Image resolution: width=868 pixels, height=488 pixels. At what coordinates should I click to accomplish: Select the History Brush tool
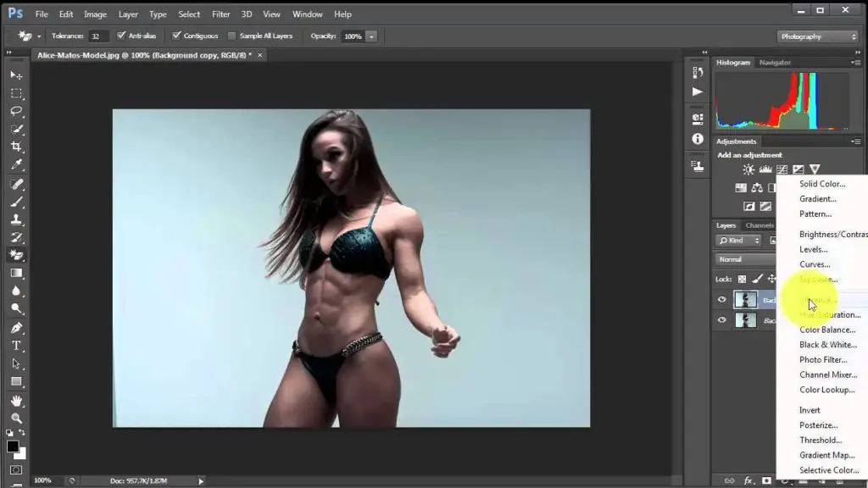pyautogui.click(x=16, y=237)
